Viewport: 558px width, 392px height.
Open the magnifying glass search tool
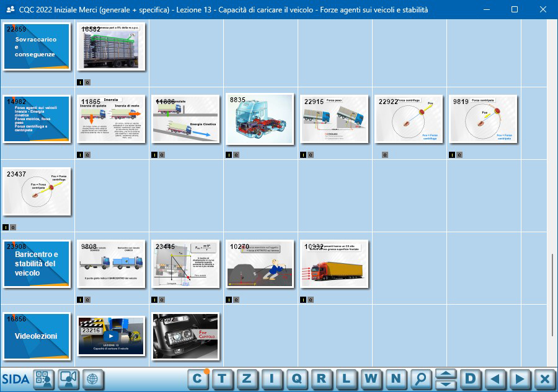click(421, 378)
